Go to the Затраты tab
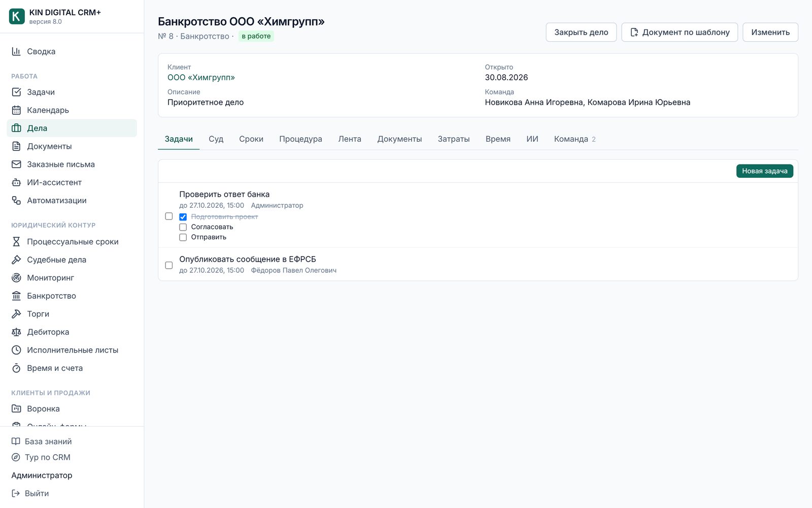This screenshot has width=812, height=508. (x=454, y=139)
